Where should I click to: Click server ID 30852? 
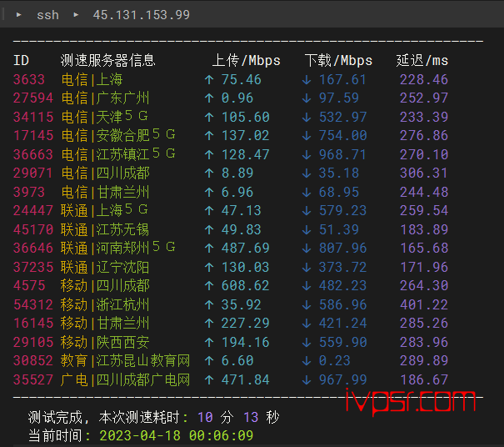point(33,360)
